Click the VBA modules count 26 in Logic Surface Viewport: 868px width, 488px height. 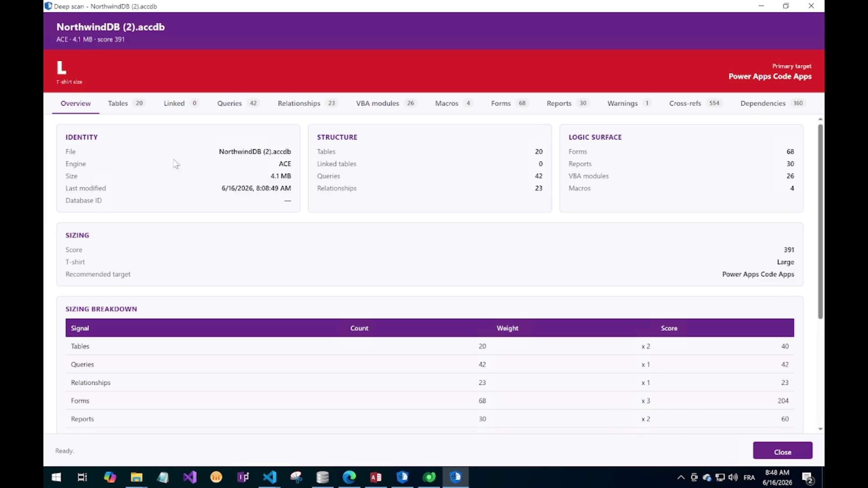(790, 176)
